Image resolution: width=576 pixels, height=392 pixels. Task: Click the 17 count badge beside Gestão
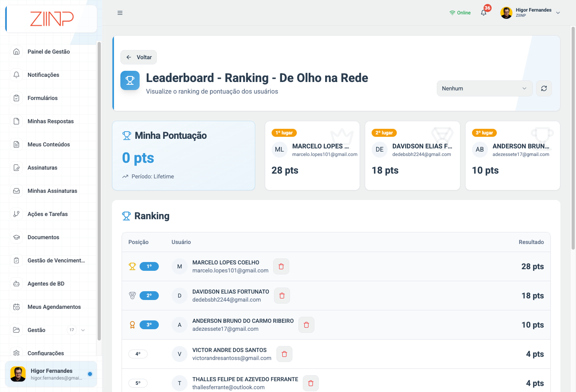72,330
